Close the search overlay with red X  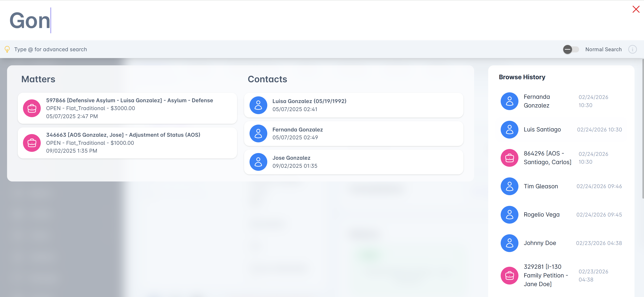coord(636,9)
